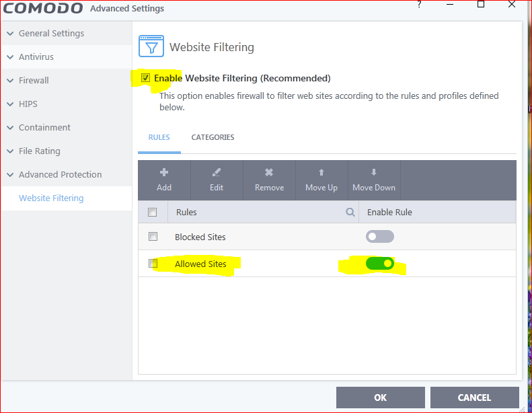Viewport: 532px width, 413px height.
Task: Open General Settings in sidebar
Action: 51,33
